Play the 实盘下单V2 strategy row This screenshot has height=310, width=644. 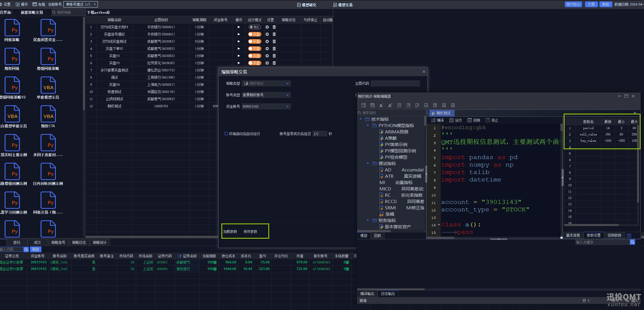[239, 49]
